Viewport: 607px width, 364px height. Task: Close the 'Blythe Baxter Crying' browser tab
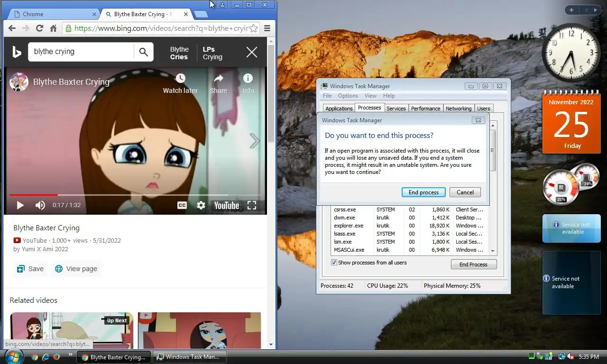(185, 14)
